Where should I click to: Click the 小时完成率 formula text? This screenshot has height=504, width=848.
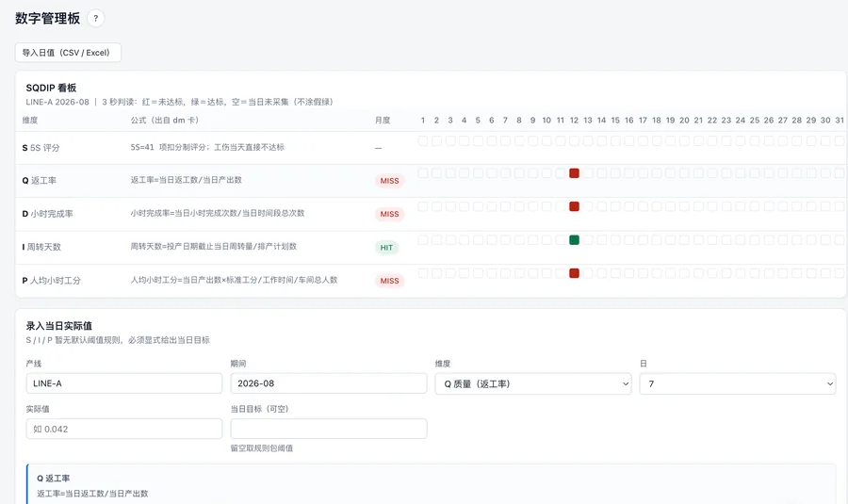[x=218, y=213]
